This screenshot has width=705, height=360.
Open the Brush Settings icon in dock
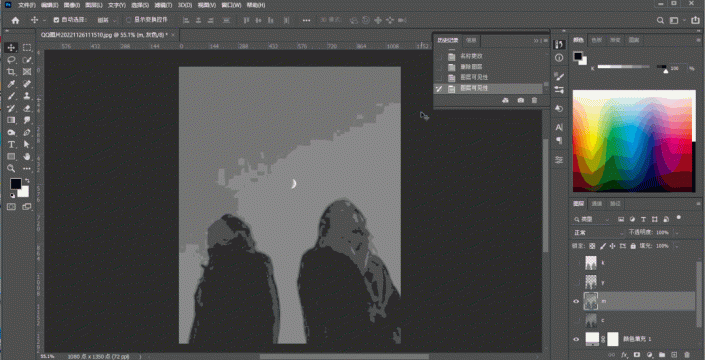point(559,76)
